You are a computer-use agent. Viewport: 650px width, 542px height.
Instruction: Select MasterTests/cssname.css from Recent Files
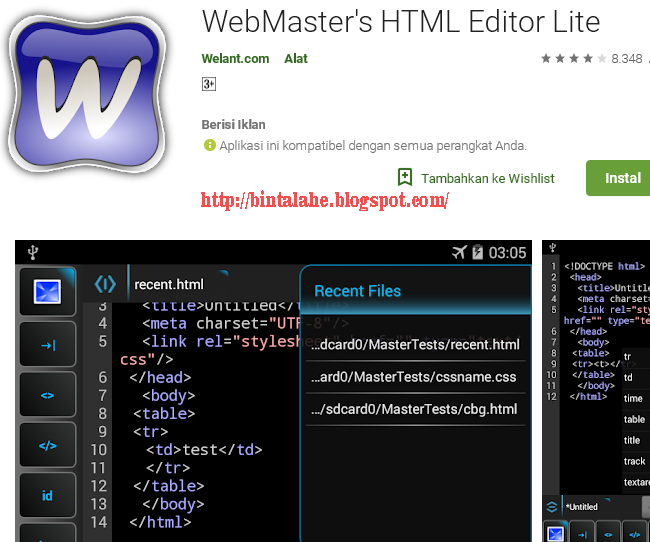tap(413, 378)
